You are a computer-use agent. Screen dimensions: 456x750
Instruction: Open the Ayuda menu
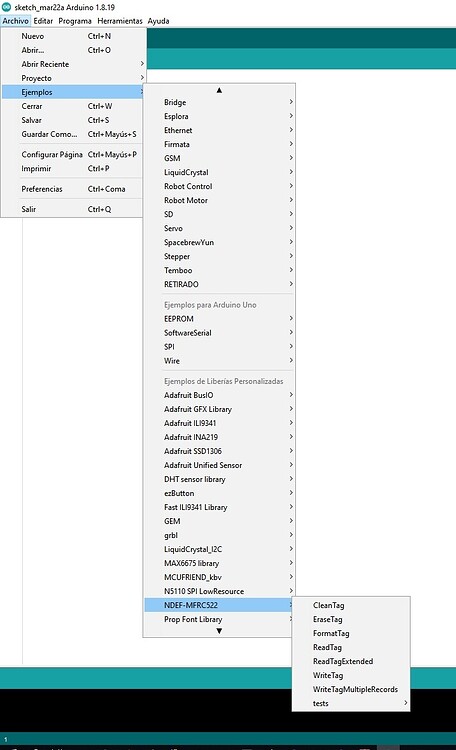tap(158, 21)
